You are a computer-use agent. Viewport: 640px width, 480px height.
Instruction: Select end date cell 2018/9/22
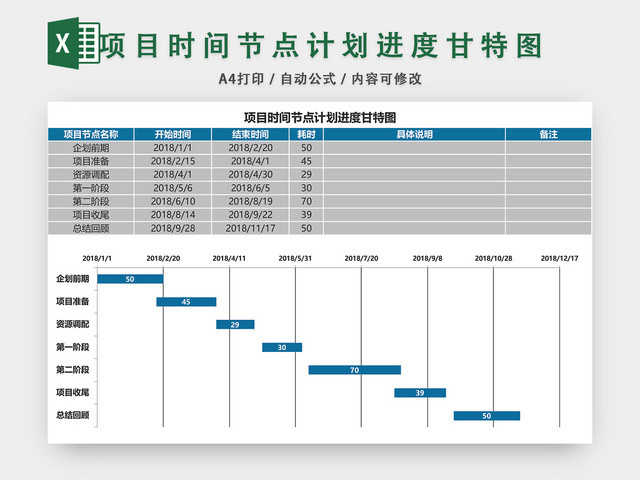tap(250, 215)
